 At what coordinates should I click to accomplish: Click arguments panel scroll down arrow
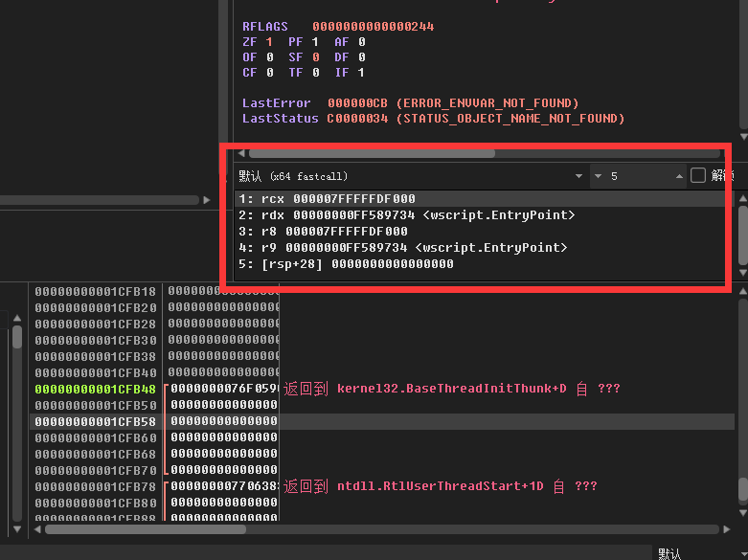click(743, 273)
